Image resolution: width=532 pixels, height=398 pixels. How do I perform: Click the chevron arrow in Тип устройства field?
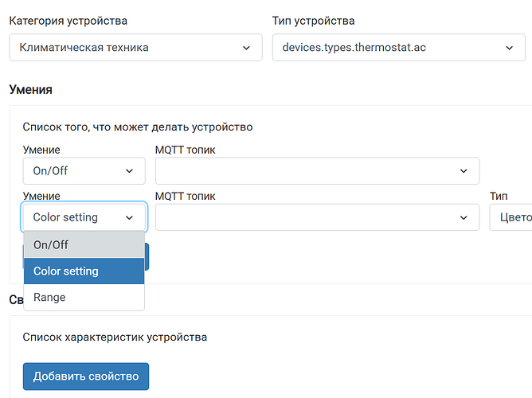pyautogui.click(x=509, y=48)
